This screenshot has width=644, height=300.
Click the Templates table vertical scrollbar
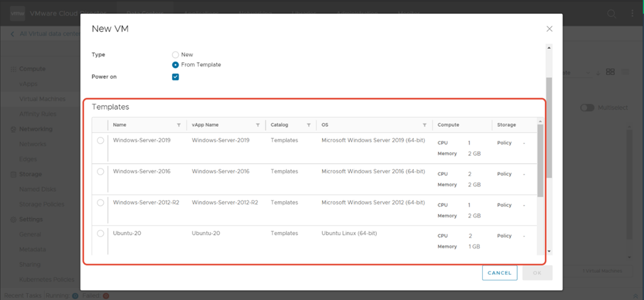(540, 160)
